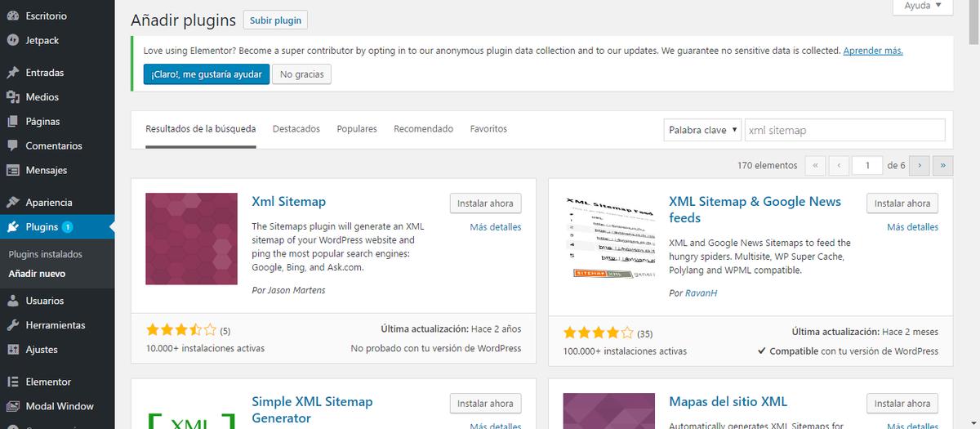The image size is (980, 429).
Task: Click the Simple XML Sitemap Generator thumbnail
Action: click(191, 411)
